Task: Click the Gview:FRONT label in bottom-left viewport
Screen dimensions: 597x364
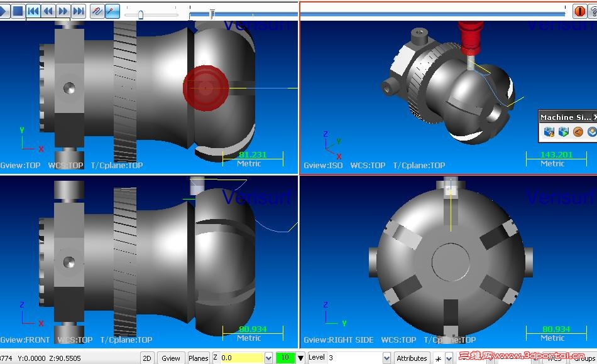Action: tap(25, 340)
